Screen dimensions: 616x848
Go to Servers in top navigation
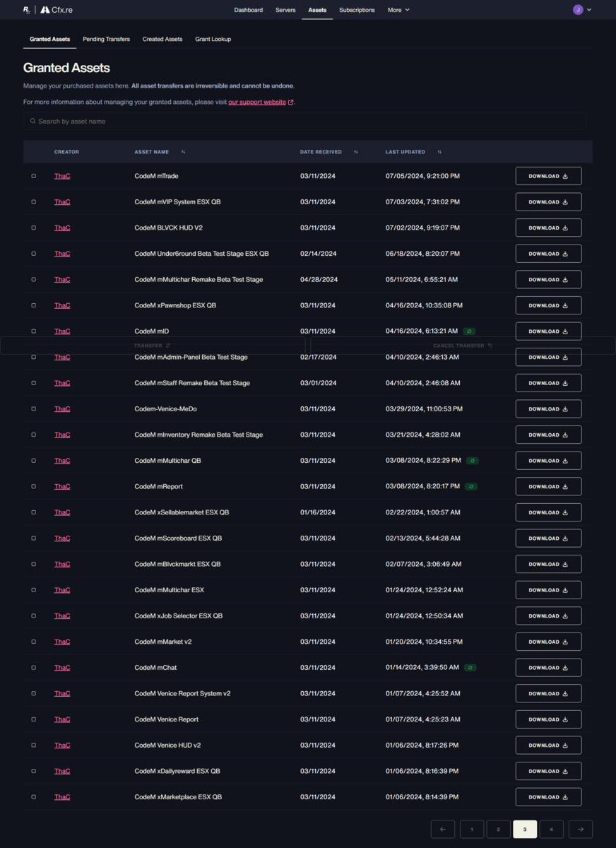click(285, 10)
